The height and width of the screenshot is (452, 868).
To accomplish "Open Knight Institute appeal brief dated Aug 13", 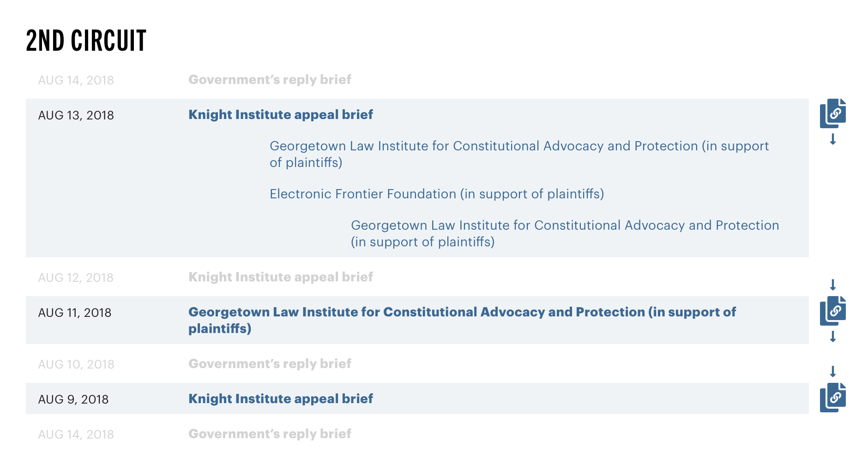I will point(281,114).
